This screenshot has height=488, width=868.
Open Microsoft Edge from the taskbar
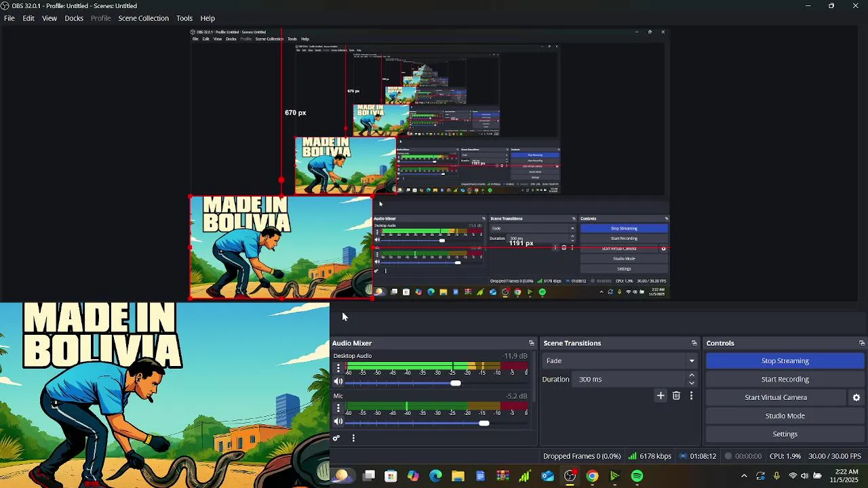pos(435,476)
